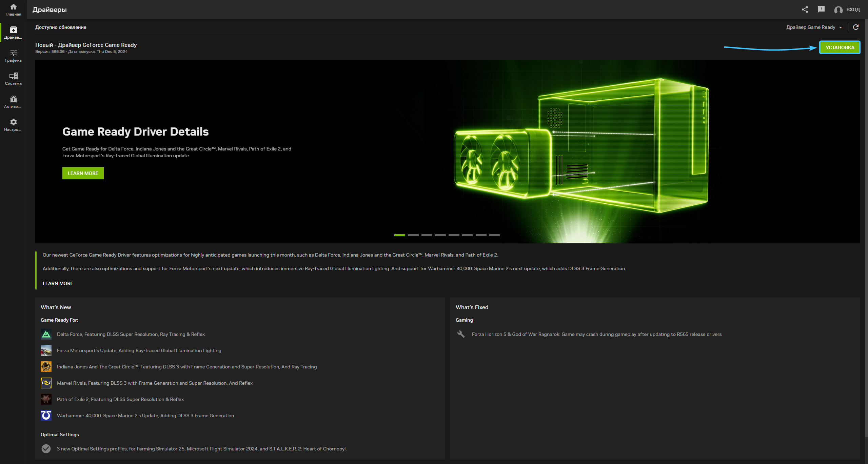Screen dimensions: 868x464
Task: Refresh the driver update check
Action: click(x=856, y=27)
